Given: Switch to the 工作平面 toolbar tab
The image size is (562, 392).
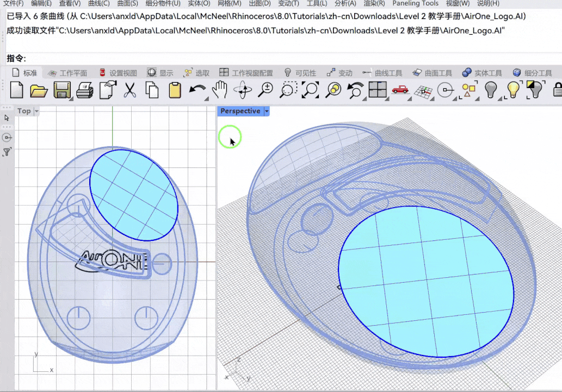Looking at the screenshot, I should pyautogui.click(x=73, y=73).
